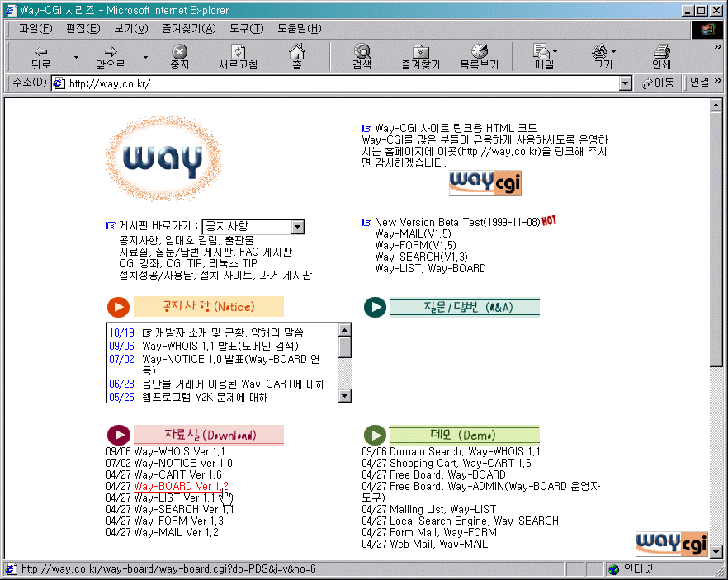This screenshot has height=580, width=728.
Task: Click the Internet zone globe in status bar
Action: point(614,569)
